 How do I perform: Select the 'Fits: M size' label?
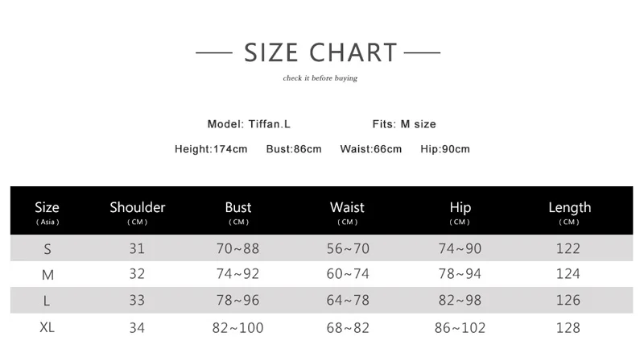tap(404, 124)
